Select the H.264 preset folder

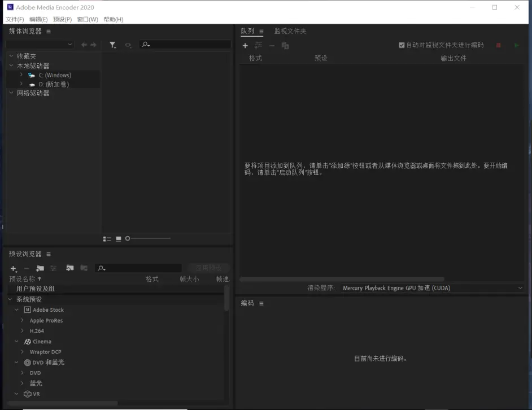click(37, 331)
